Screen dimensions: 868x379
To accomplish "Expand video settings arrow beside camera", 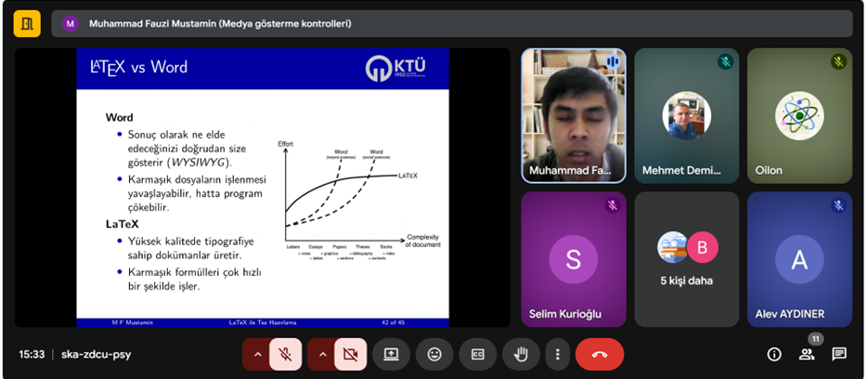I will 322,354.
